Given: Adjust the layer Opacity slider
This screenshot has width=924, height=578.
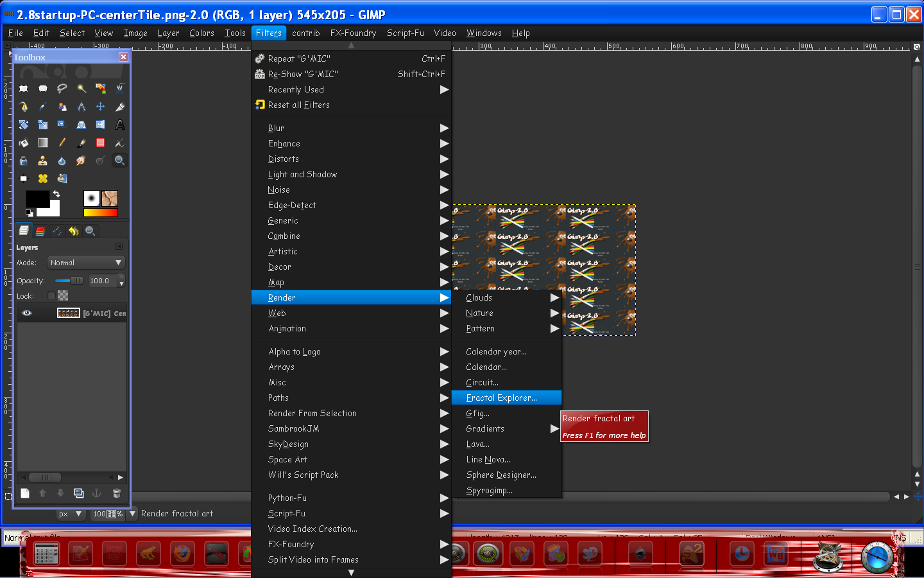Looking at the screenshot, I should coord(69,281).
